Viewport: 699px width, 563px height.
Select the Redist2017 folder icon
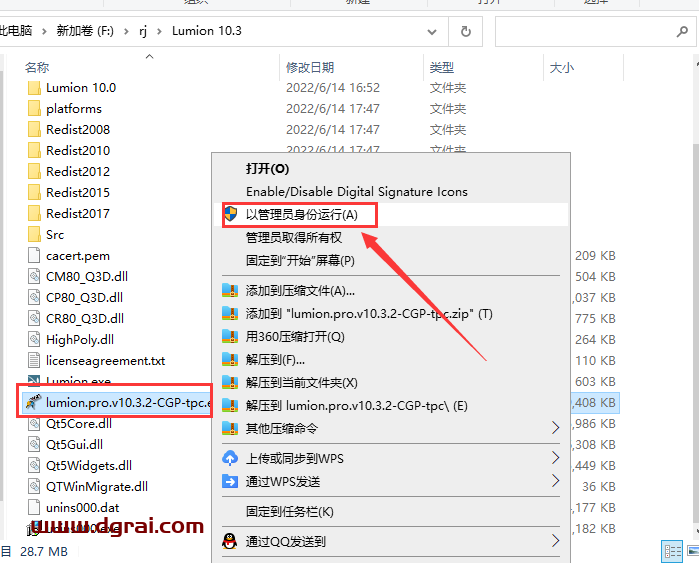click(34, 214)
